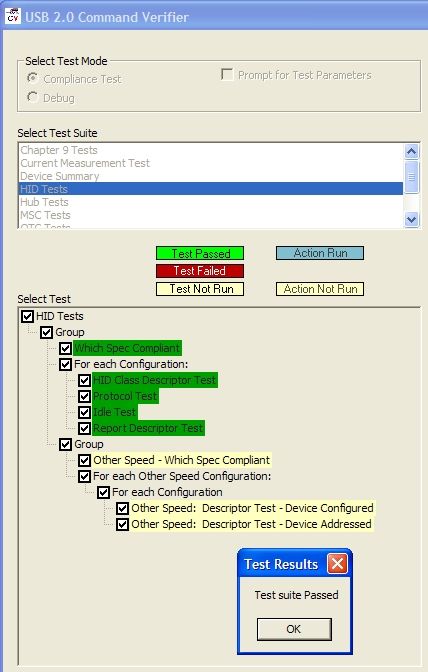Select Device Configured descriptor test label

[x=252, y=508]
